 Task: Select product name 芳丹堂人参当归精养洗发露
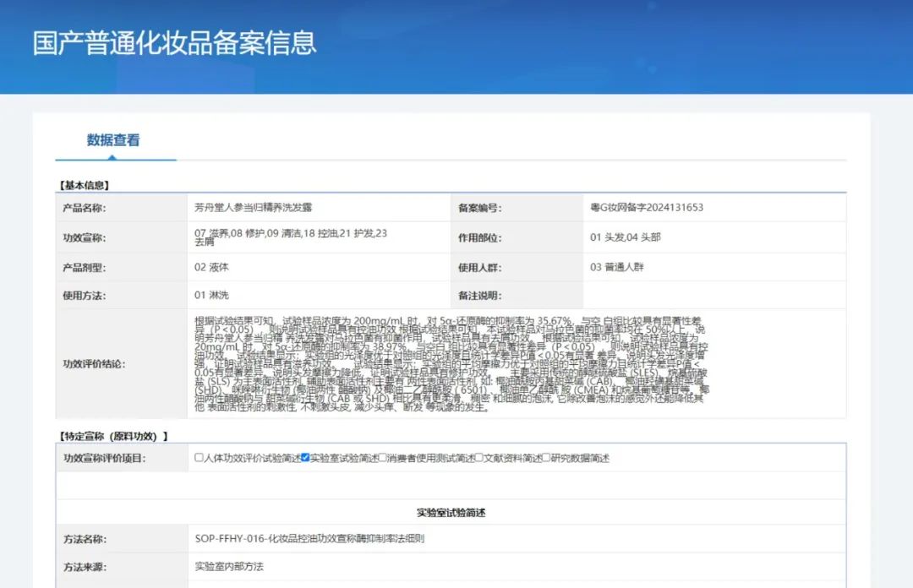click(254, 207)
